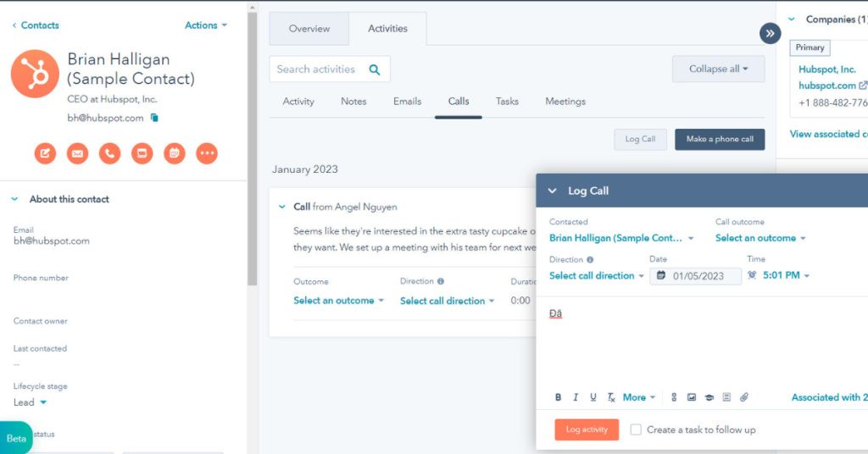Expand the Collapse all dropdown button
868x454 pixels.
tap(718, 69)
